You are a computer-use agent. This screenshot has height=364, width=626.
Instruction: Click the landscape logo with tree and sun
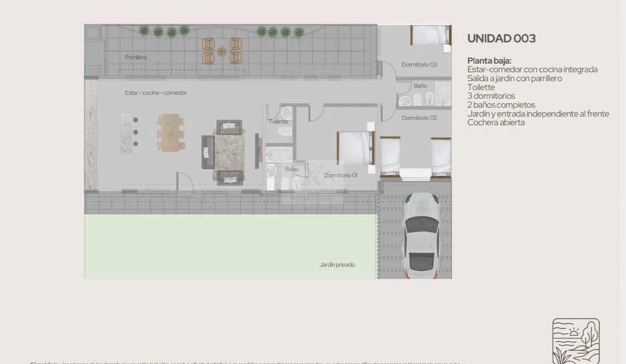tap(576, 341)
